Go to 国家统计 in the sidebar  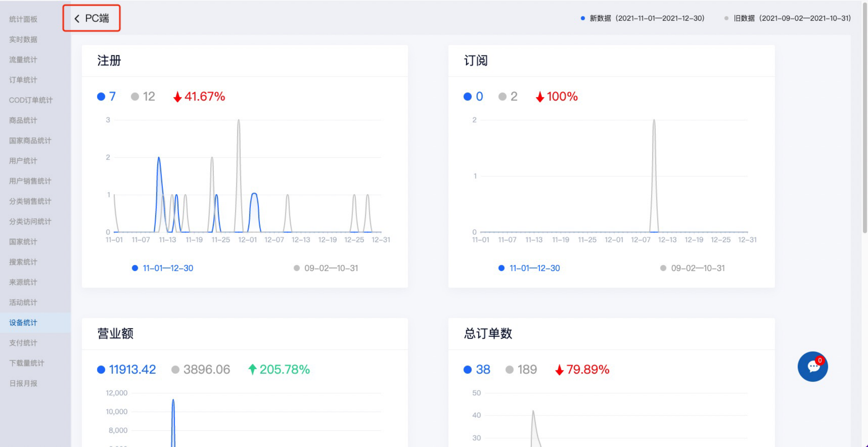(x=23, y=242)
